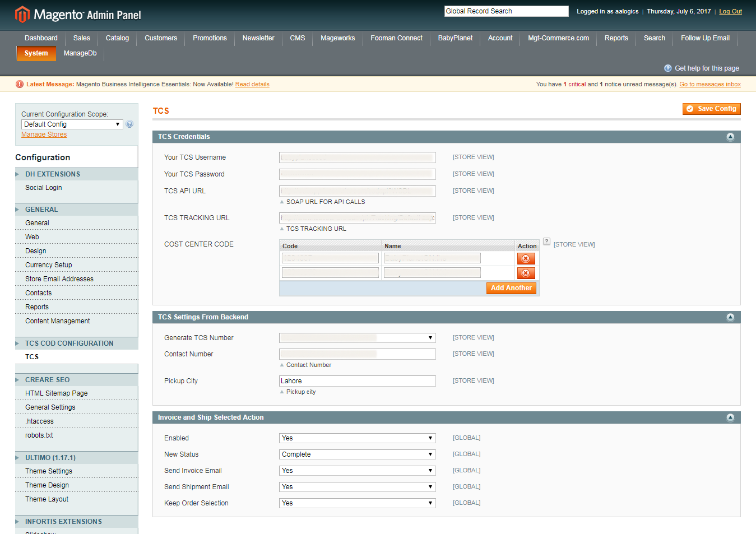Open the Catalog menu
Image resolution: width=756 pixels, height=534 pixels.
click(117, 38)
